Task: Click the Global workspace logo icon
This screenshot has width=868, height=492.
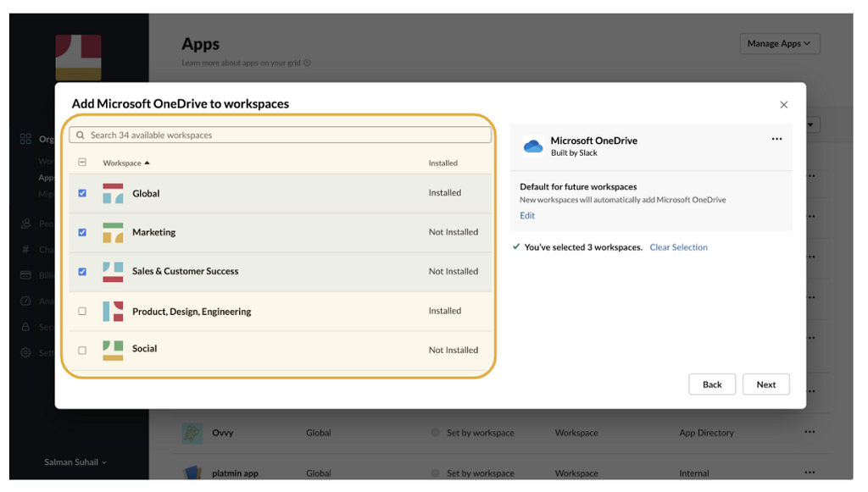Action: (x=113, y=193)
